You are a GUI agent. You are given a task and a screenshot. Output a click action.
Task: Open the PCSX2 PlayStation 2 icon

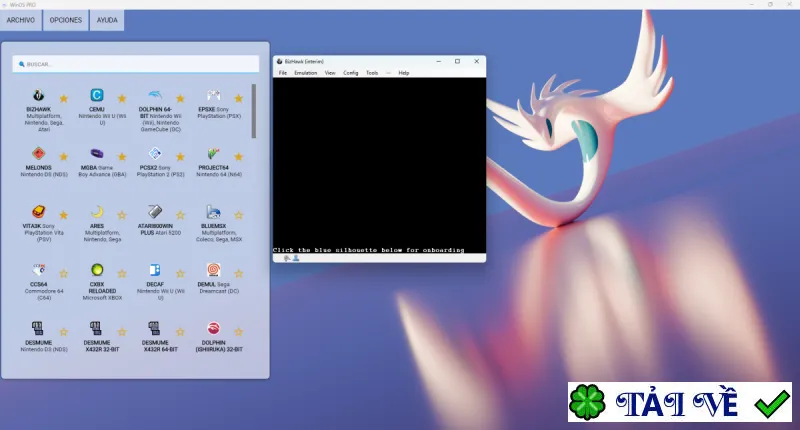(155, 154)
